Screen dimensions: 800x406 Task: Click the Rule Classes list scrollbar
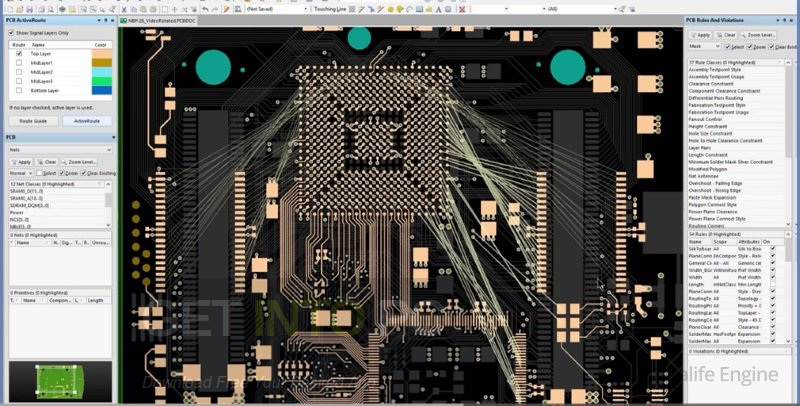click(788, 145)
